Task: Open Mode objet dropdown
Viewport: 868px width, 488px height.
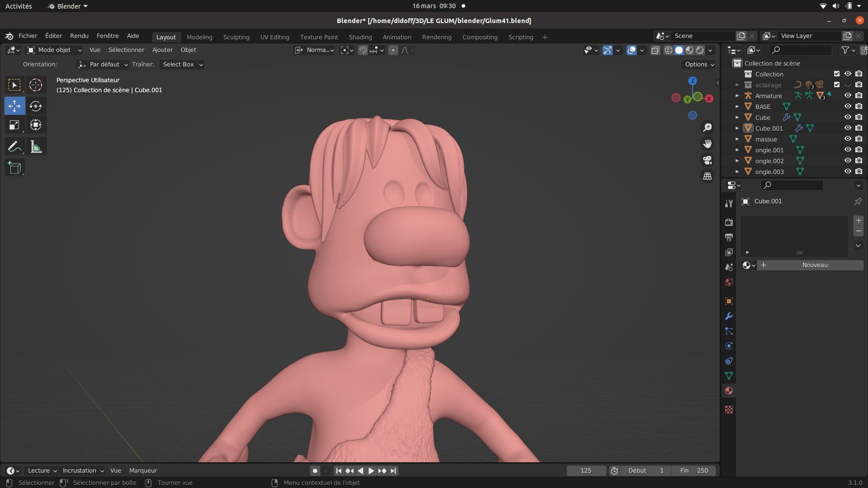Action: [x=54, y=50]
